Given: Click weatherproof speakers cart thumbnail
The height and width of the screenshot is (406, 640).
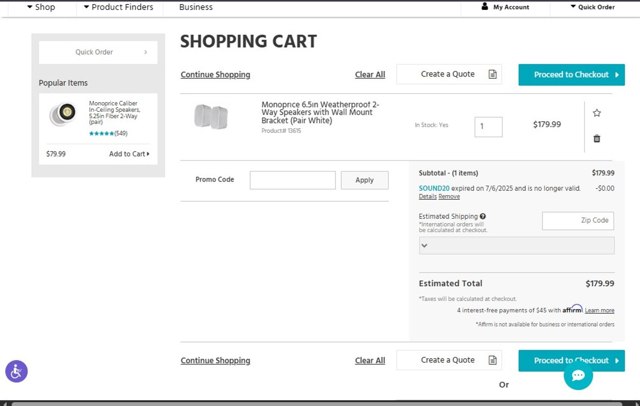Looking at the screenshot, I should coord(211,117).
